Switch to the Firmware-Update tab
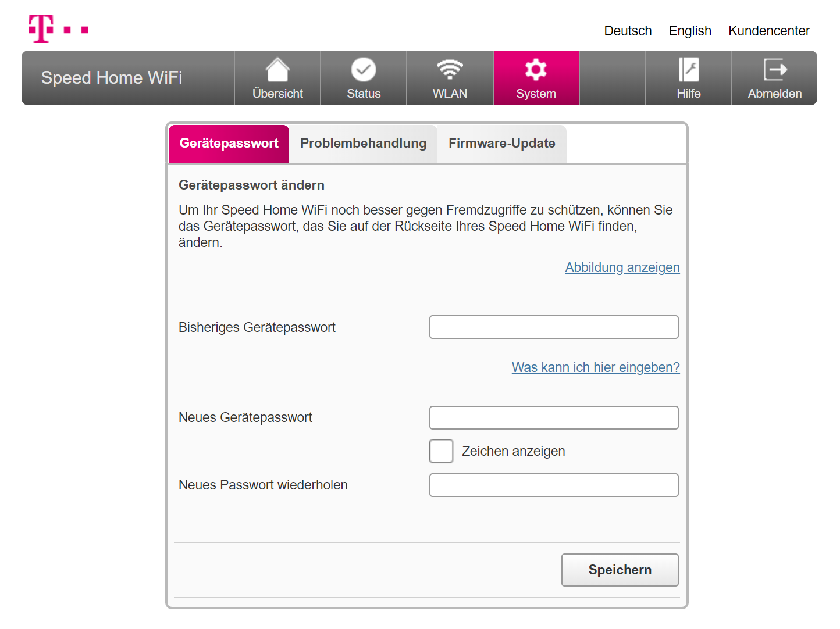This screenshot has width=840, height=629. click(501, 144)
